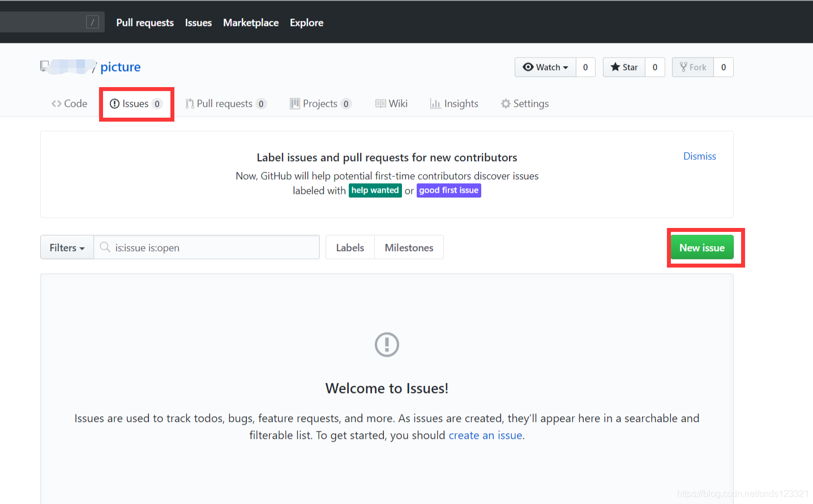Click the fork icon on Fork button
The width and height of the screenshot is (813, 504).
click(x=683, y=67)
